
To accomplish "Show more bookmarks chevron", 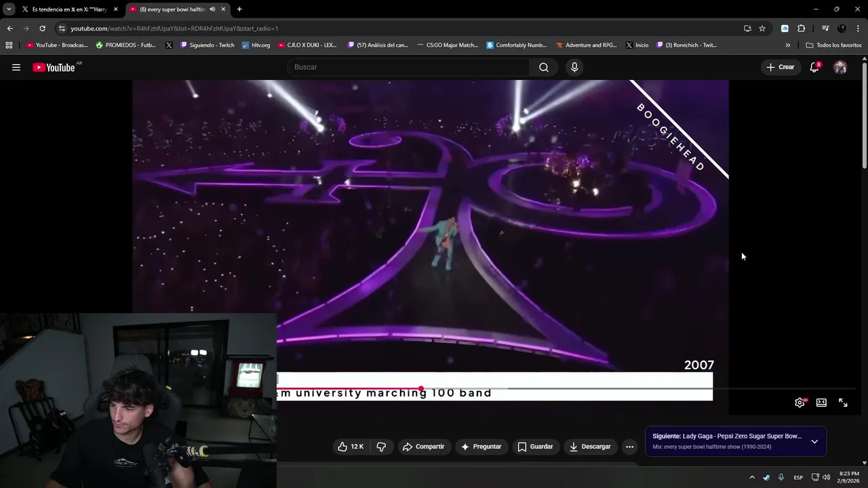I will 788,45.
